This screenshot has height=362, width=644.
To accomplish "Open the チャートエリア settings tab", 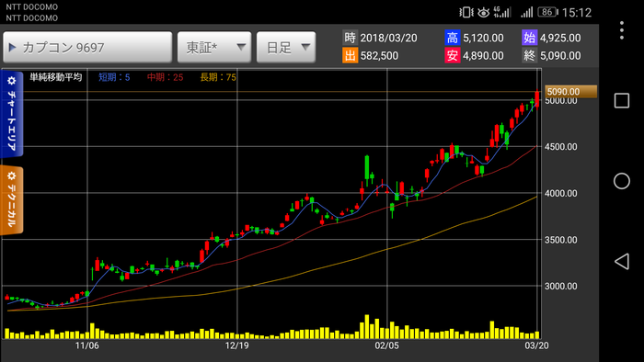I will [x=11, y=114].
